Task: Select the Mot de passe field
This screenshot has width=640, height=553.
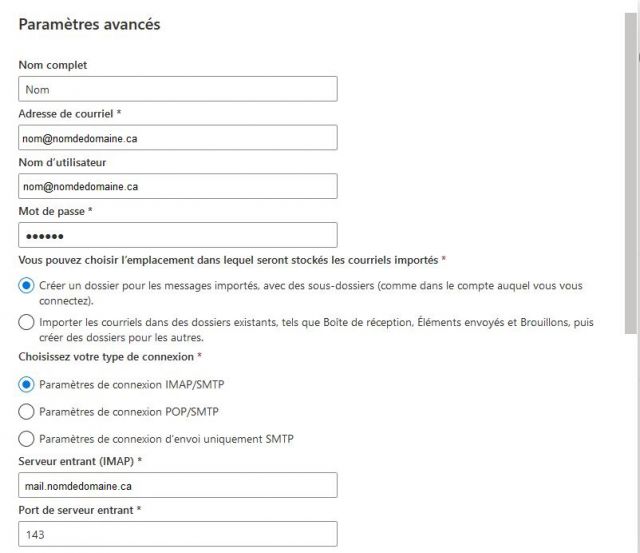Action: tap(177, 235)
